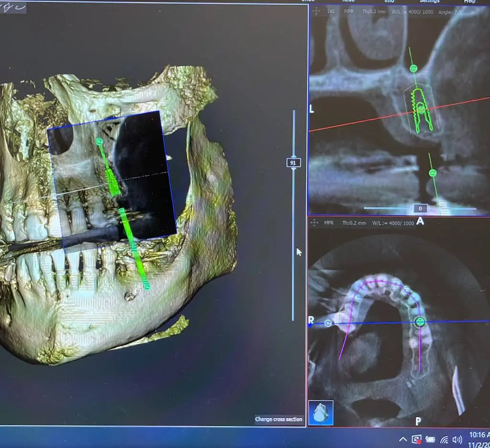Click the Angle value in the coronal view header
Viewport: 490px width, 448px height.
pos(450,12)
